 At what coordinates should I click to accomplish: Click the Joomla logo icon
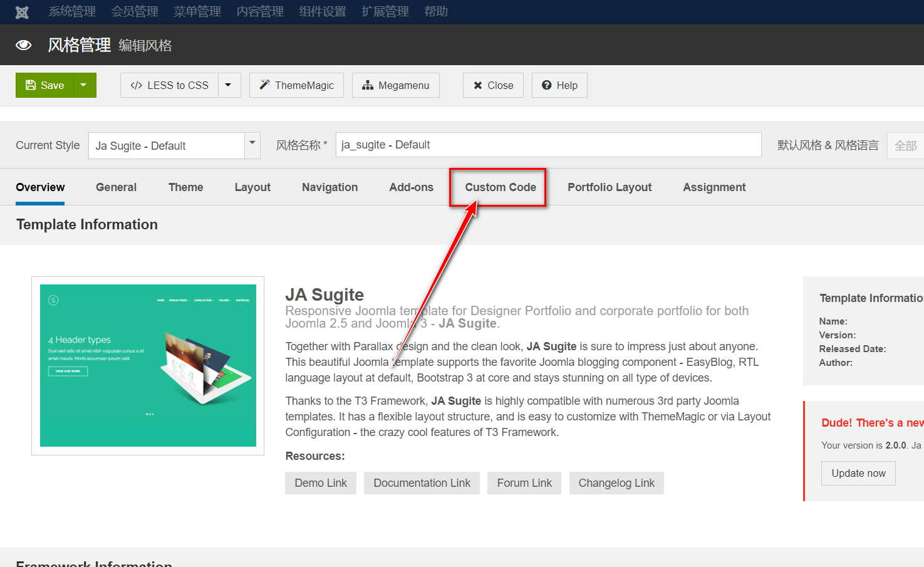pos(21,12)
